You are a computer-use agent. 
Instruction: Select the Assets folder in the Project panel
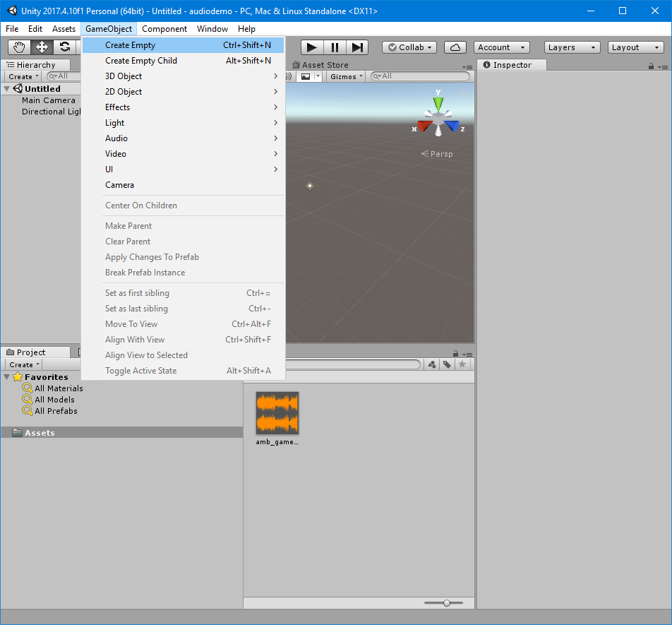(121, 432)
